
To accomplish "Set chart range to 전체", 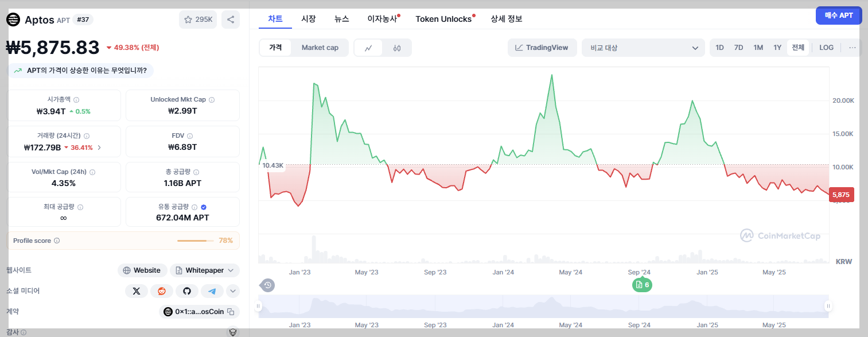I will (798, 48).
